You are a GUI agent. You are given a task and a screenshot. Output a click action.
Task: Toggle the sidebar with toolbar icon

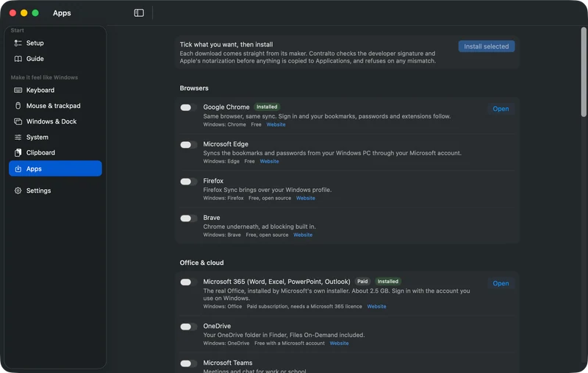(x=139, y=13)
